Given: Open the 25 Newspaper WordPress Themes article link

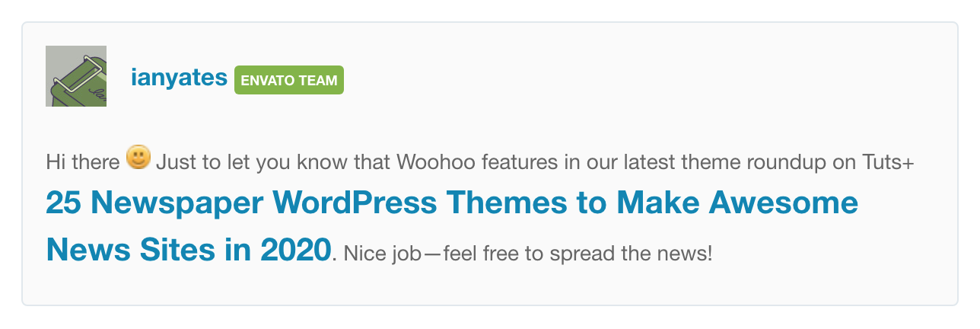Looking at the screenshot, I should click(452, 203).
